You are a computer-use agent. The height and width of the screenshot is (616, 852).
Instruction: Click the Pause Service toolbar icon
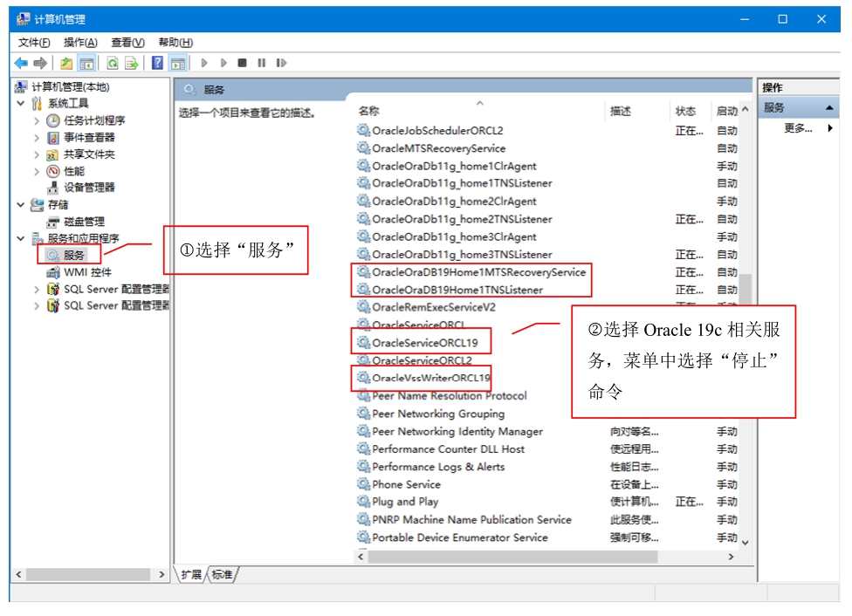(261, 63)
